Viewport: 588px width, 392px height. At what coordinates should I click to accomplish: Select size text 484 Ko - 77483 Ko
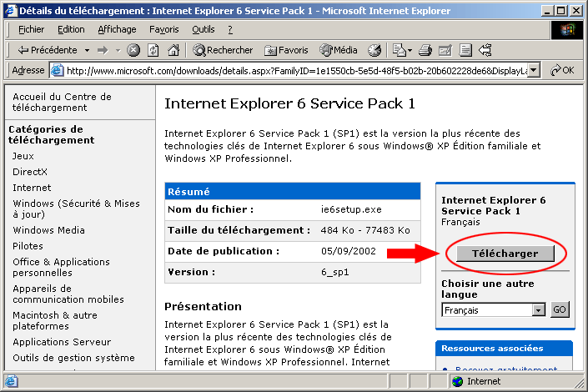pyautogui.click(x=365, y=230)
